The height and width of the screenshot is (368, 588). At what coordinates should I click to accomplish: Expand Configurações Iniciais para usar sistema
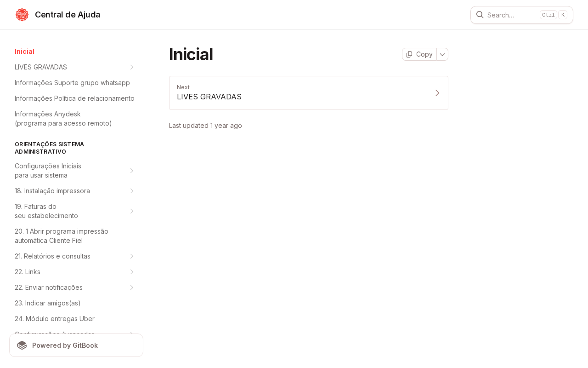click(x=132, y=171)
